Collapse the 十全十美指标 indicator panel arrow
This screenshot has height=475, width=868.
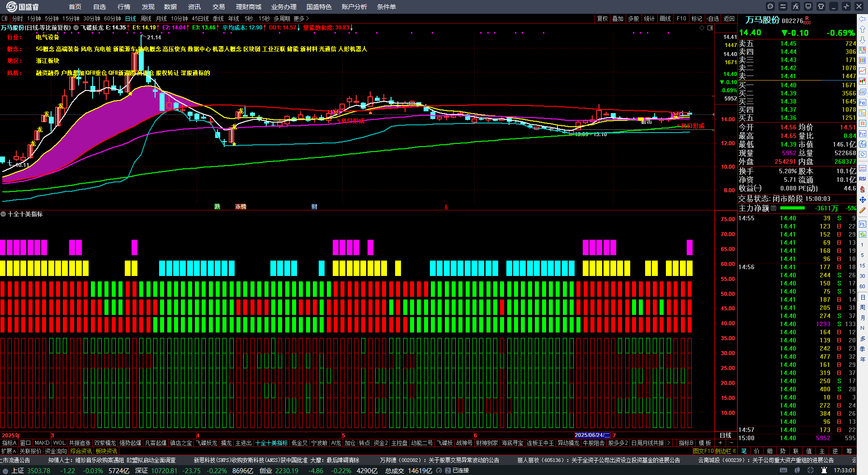coord(3,214)
